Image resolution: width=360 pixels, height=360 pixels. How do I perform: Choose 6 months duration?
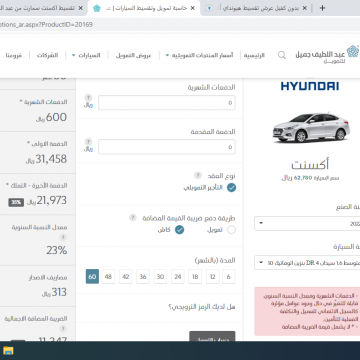click(x=229, y=277)
